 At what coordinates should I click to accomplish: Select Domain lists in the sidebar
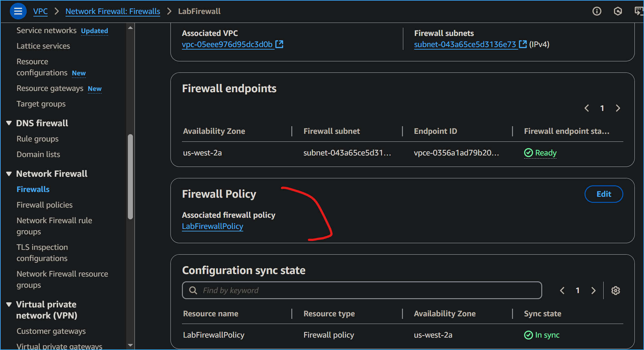tap(38, 154)
